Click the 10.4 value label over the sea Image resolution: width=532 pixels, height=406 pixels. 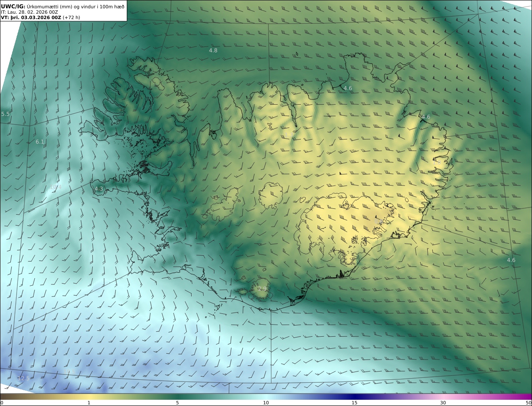55,187
